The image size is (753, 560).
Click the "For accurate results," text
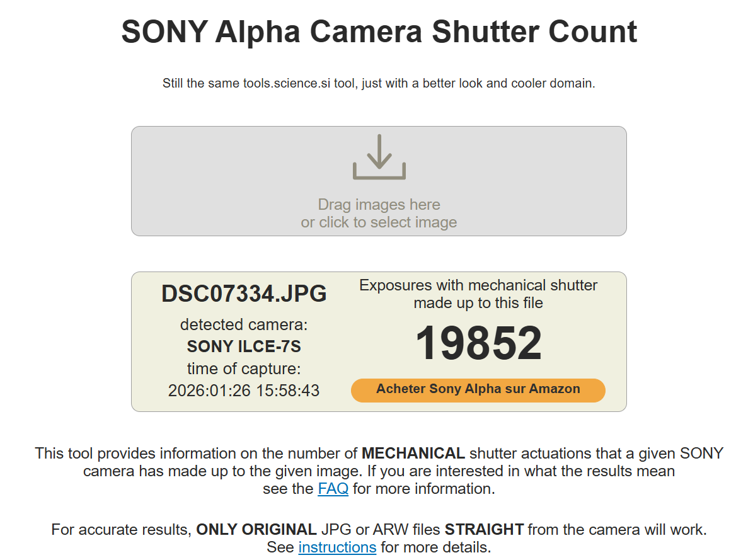click(x=122, y=529)
